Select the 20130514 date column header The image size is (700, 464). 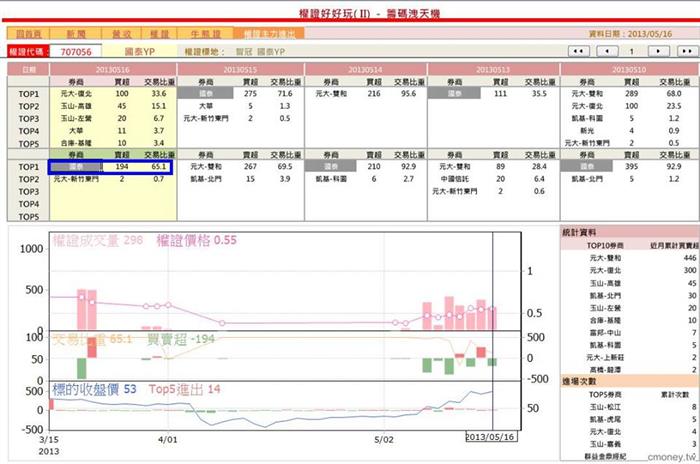[366, 70]
